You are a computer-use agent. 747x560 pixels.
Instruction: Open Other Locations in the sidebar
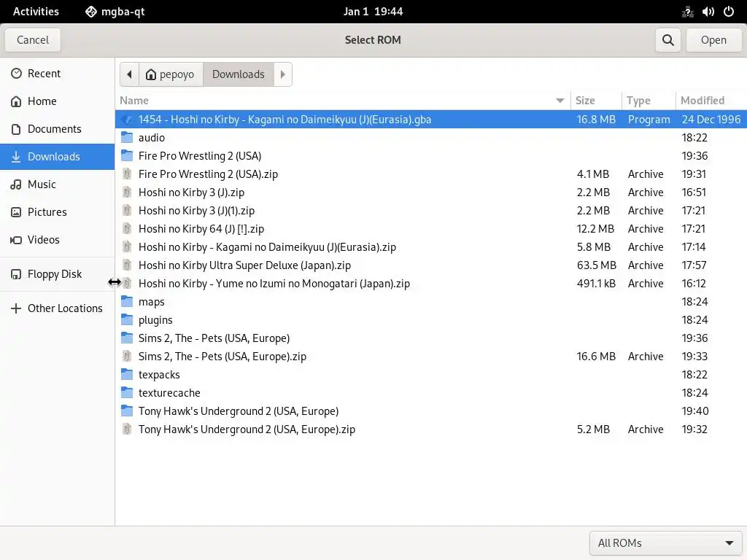pyautogui.click(x=57, y=308)
